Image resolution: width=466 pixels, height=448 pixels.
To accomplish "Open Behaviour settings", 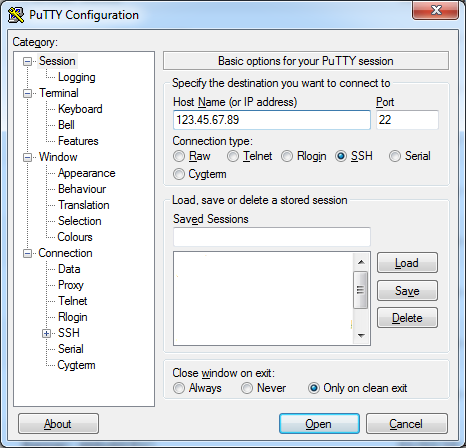I will click(x=82, y=189).
